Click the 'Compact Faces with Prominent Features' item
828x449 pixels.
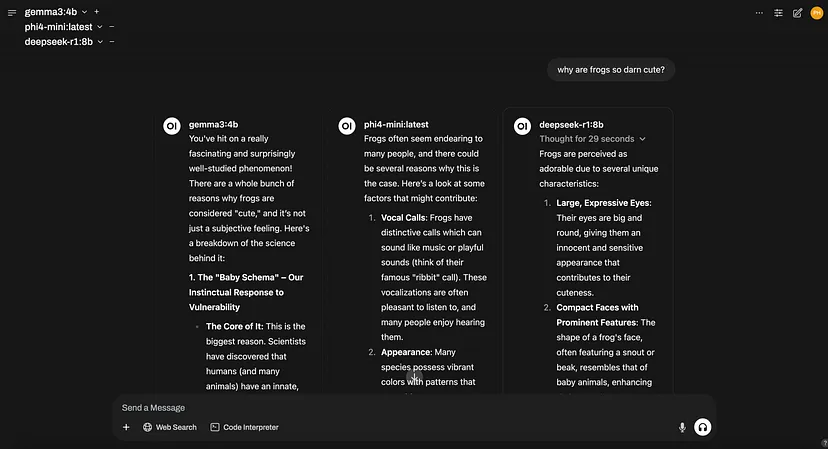(597, 315)
